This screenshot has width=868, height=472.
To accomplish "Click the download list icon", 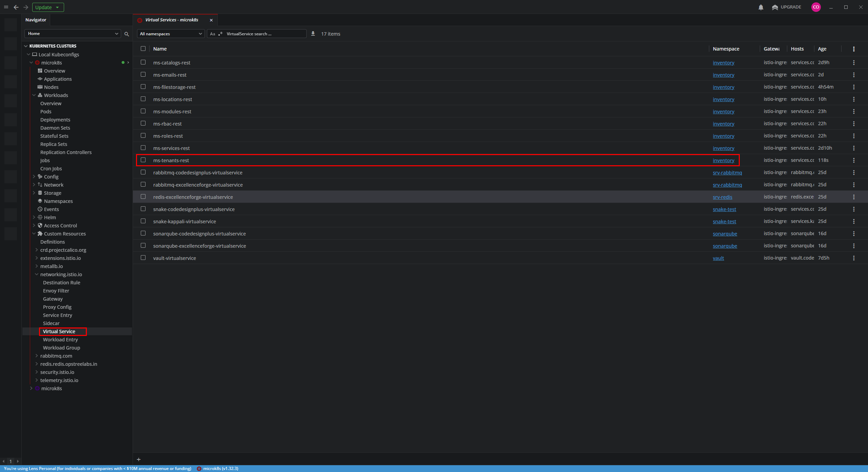I will 313,34.
